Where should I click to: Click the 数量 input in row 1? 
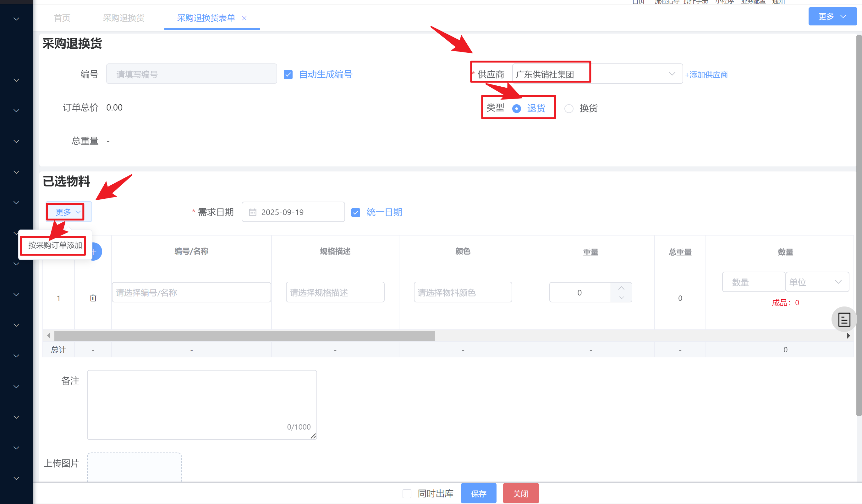point(754,282)
